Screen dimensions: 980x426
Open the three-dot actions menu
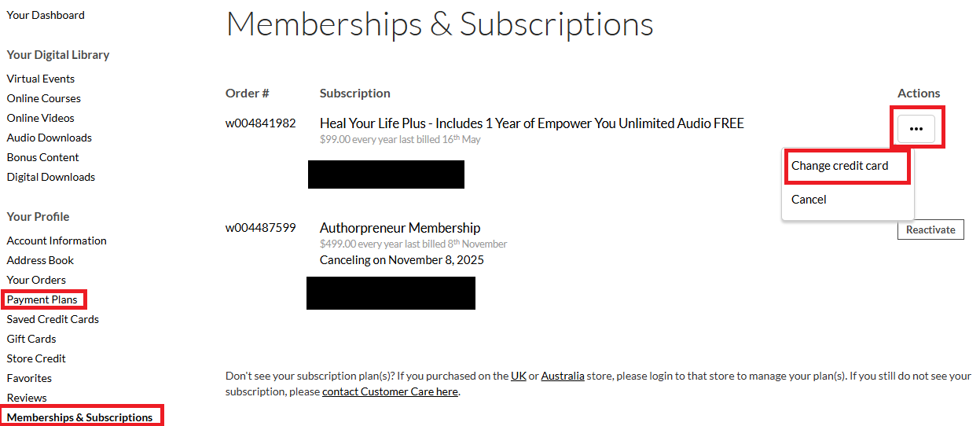tap(916, 129)
